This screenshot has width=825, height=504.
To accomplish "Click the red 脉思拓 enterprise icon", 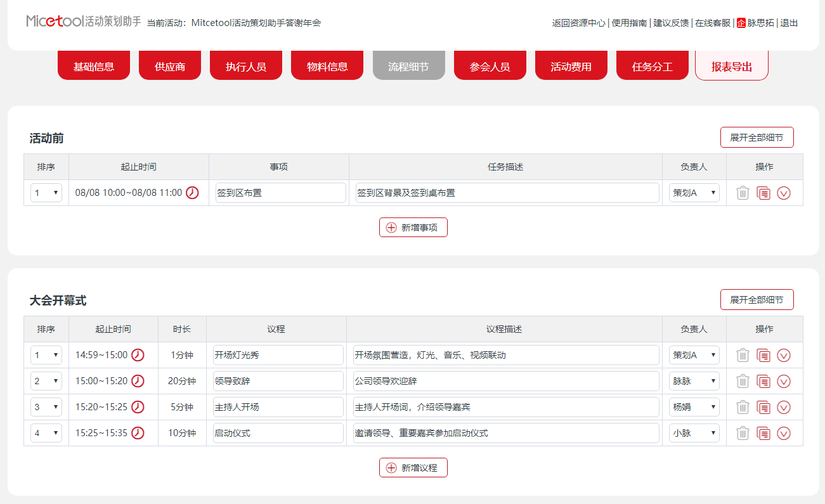I will [x=741, y=23].
